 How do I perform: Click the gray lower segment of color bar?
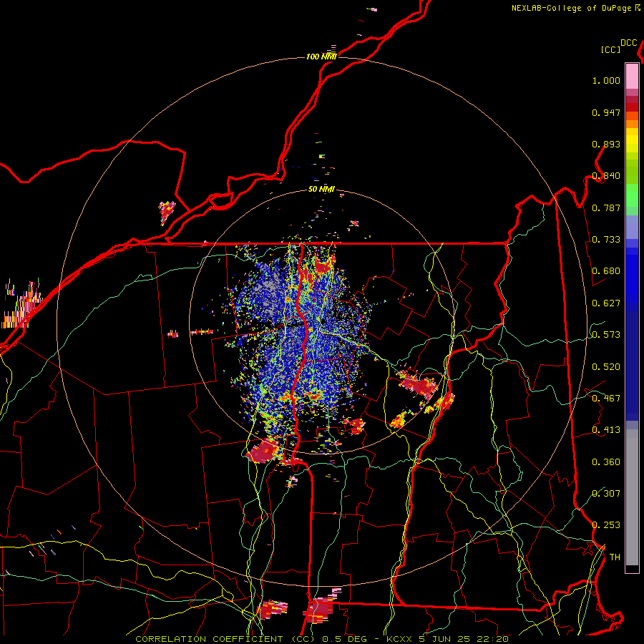(x=632, y=497)
